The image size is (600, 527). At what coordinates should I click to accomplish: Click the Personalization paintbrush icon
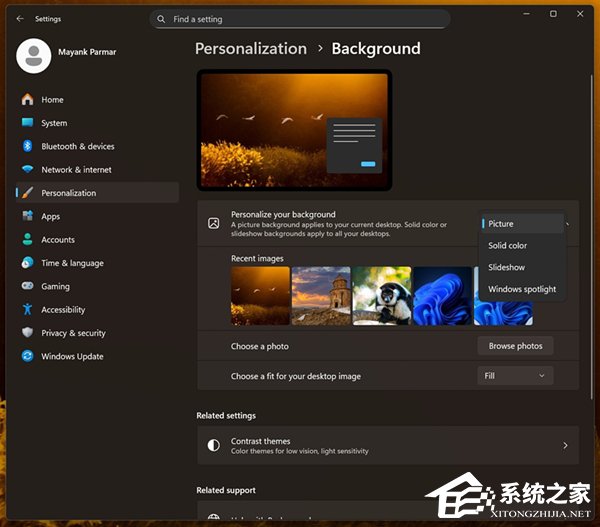click(x=28, y=193)
